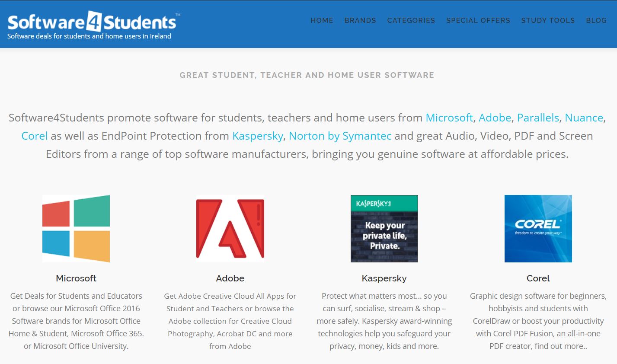Open the CATEGORIES menu
Screen dimensions: 617x364
[411, 20]
